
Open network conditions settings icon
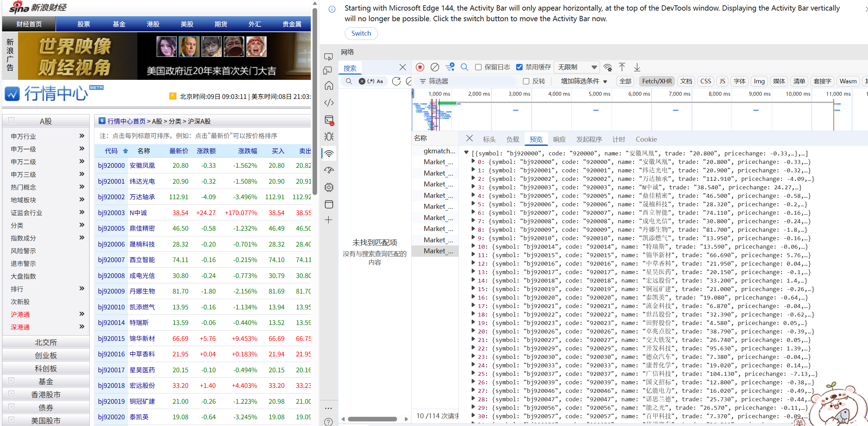click(x=607, y=67)
